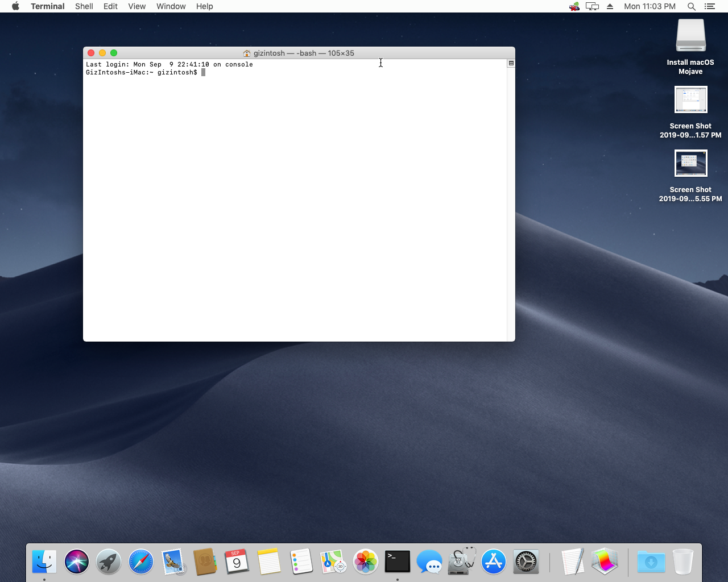The height and width of the screenshot is (582, 728).
Task: Click the display mirroring menu bar icon
Action: (x=592, y=6)
